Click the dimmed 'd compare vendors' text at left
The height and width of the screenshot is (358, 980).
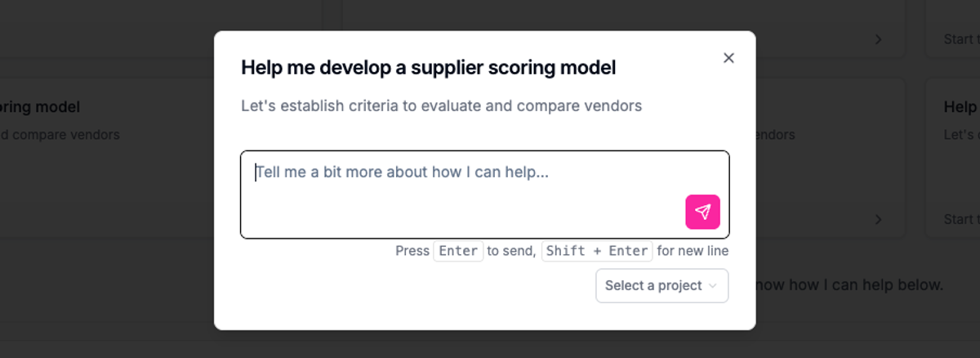(60, 135)
